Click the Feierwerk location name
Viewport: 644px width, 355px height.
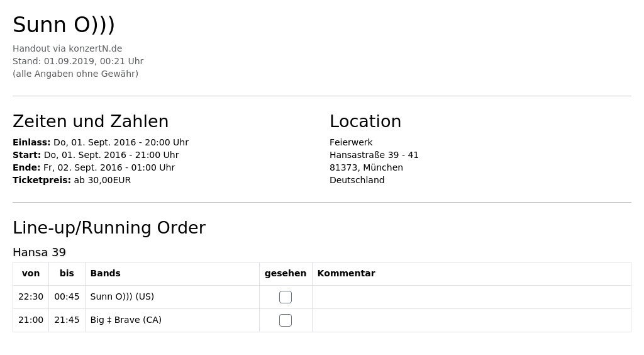tap(351, 142)
